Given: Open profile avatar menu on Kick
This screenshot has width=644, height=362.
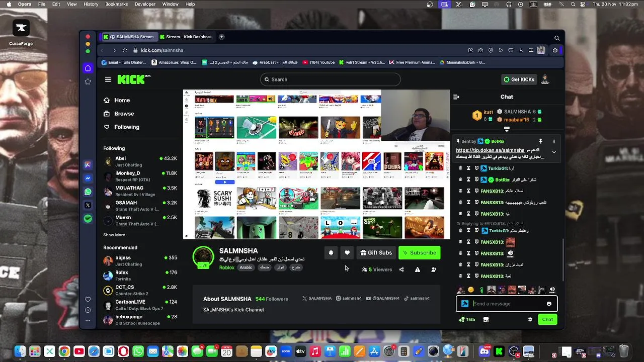Looking at the screenshot, I should click(x=544, y=79).
